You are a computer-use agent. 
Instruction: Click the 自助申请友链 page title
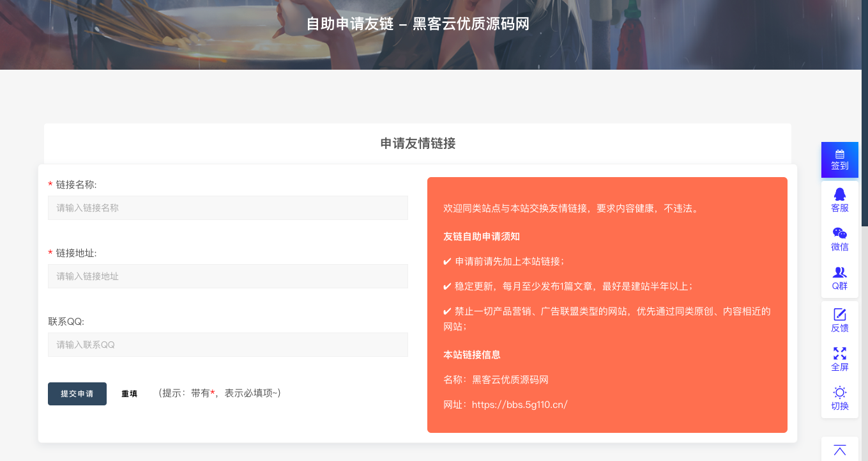(418, 24)
